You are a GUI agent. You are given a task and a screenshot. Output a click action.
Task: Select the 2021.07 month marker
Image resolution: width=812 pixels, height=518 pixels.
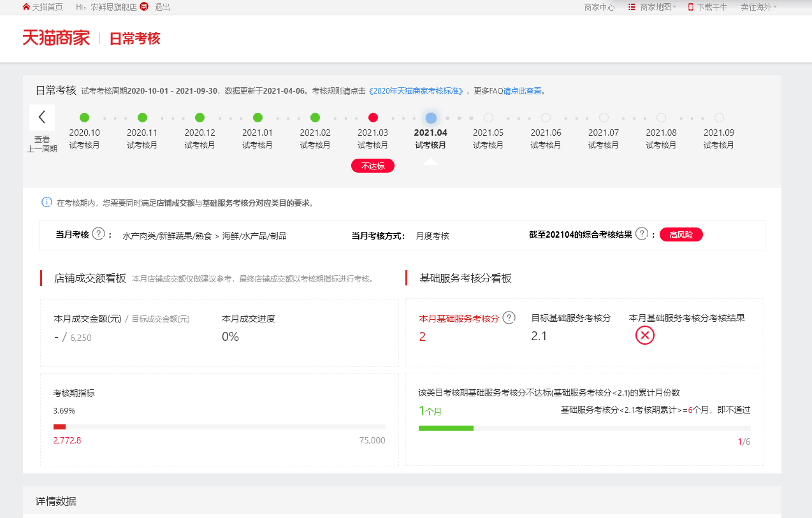click(x=604, y=118)
